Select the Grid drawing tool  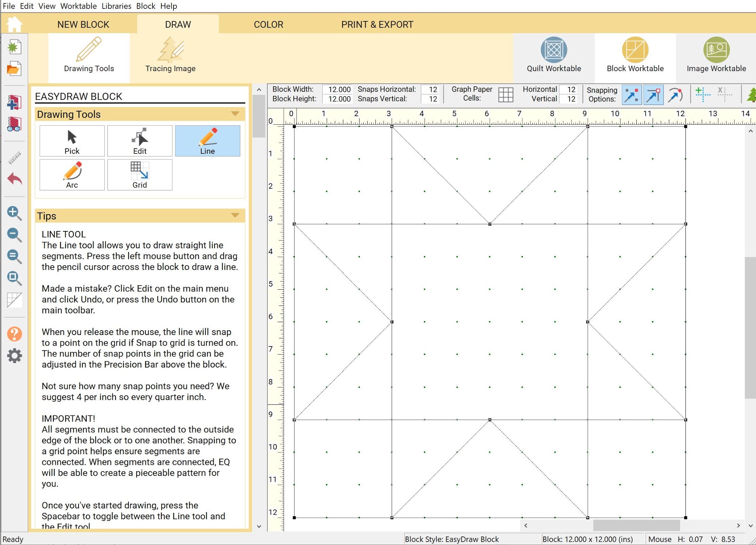click(140, 175)
